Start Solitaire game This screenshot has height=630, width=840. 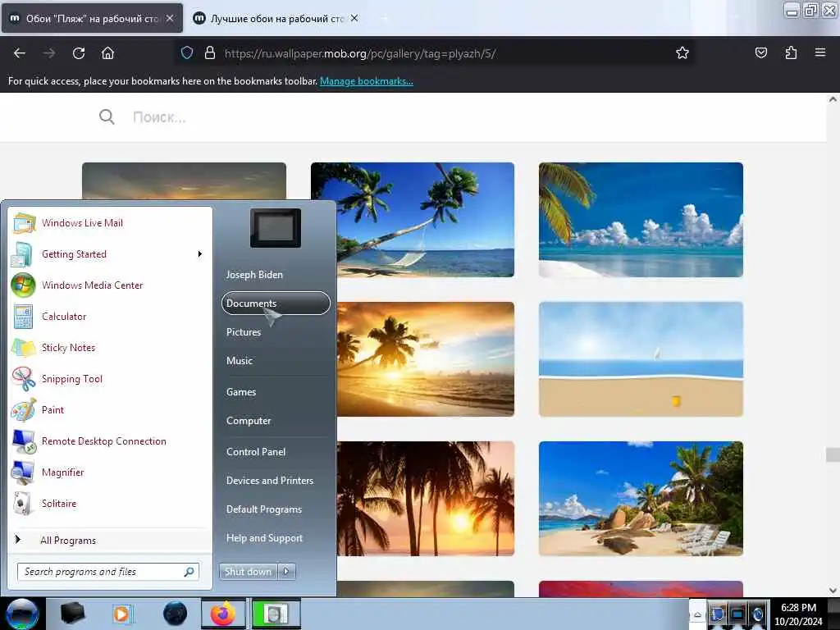110,503
